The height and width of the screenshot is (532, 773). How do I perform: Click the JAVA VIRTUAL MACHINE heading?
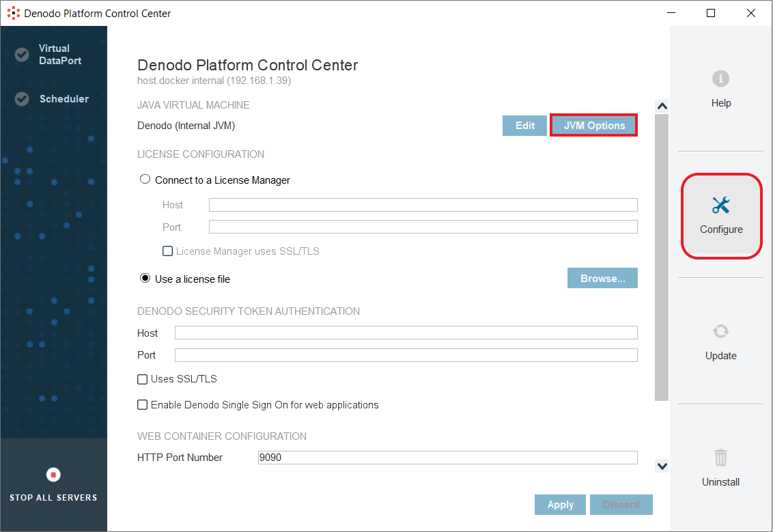tap(193, 105)
